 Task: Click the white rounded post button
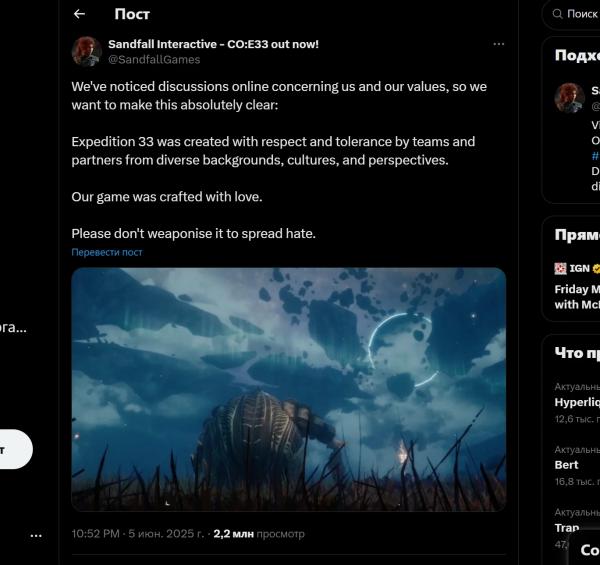click(x=15, y=449)
